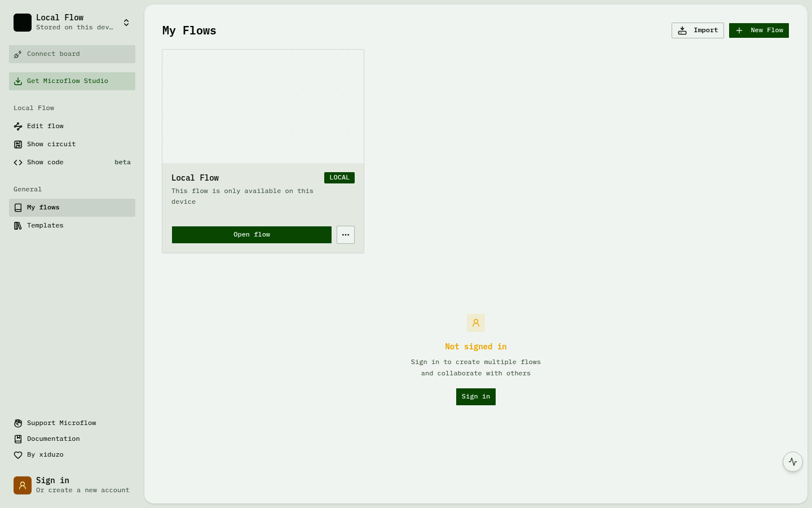Click the Local Flow black square logo
The image size is (812, 508).
tap(23, 23)
